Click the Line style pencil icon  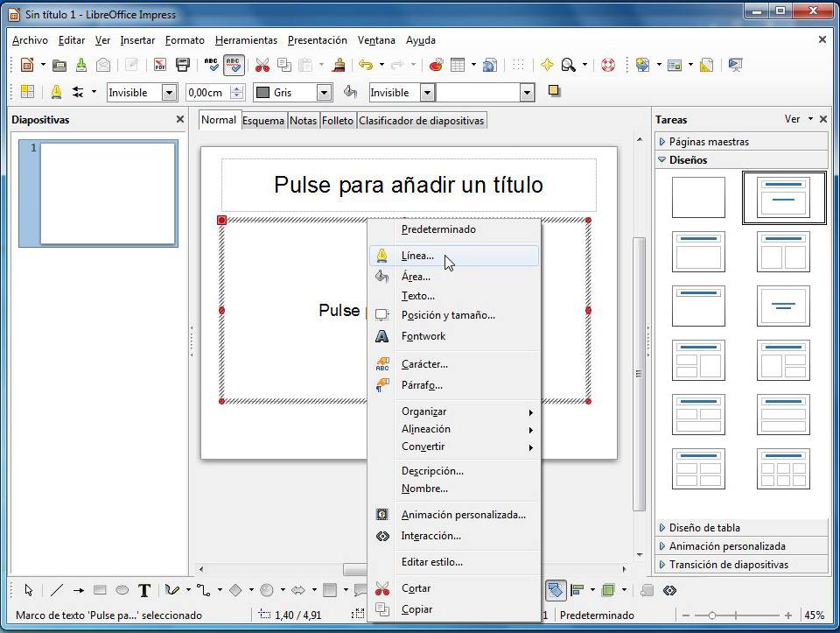[56, 92]
